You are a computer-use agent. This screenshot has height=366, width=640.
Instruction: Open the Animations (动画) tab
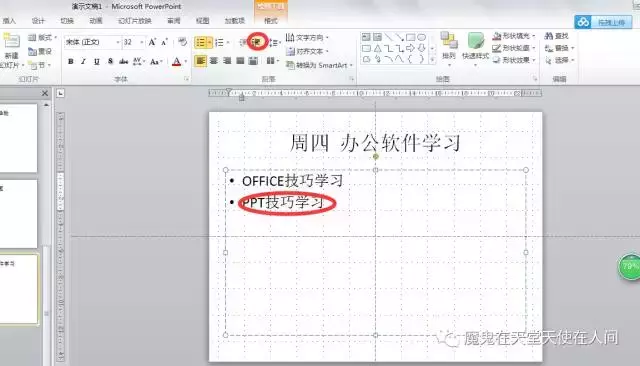pyautogui.click(x=96, y=21)
